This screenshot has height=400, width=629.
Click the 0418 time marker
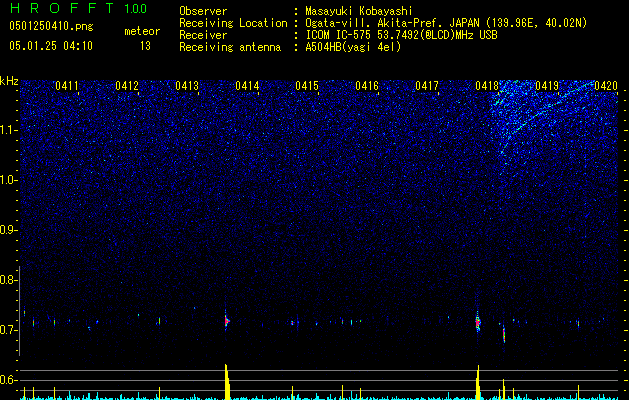[x=487, y=86]
